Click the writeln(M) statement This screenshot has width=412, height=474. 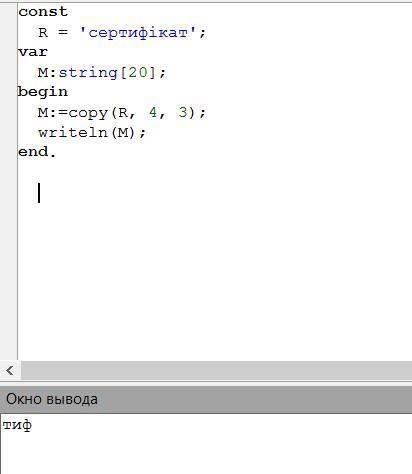click(92, 133)
